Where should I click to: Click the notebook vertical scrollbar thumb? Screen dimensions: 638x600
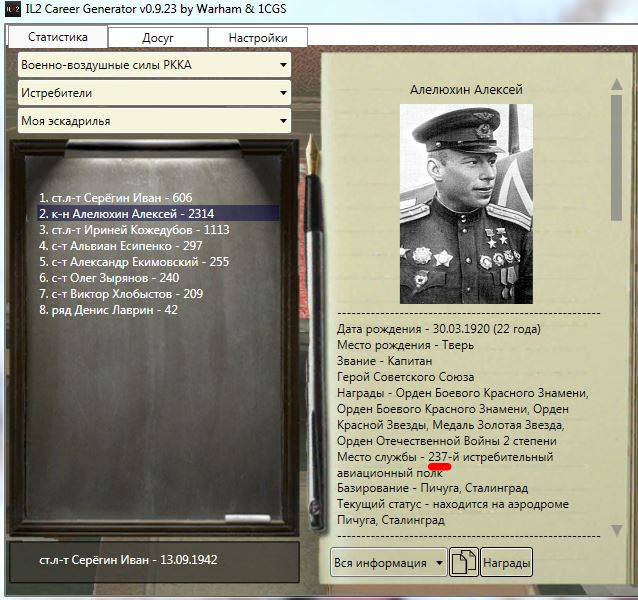[x=616, y=158]
